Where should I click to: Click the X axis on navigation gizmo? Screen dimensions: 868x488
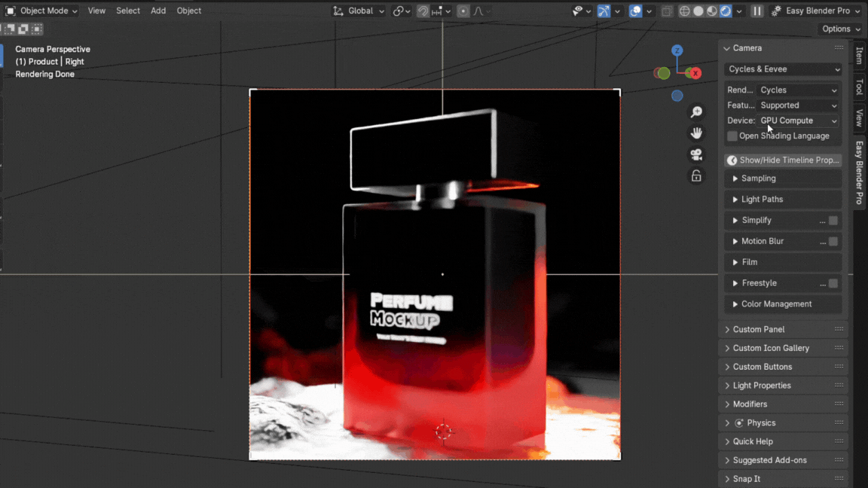pyautogui.click(x=695, y=73)
